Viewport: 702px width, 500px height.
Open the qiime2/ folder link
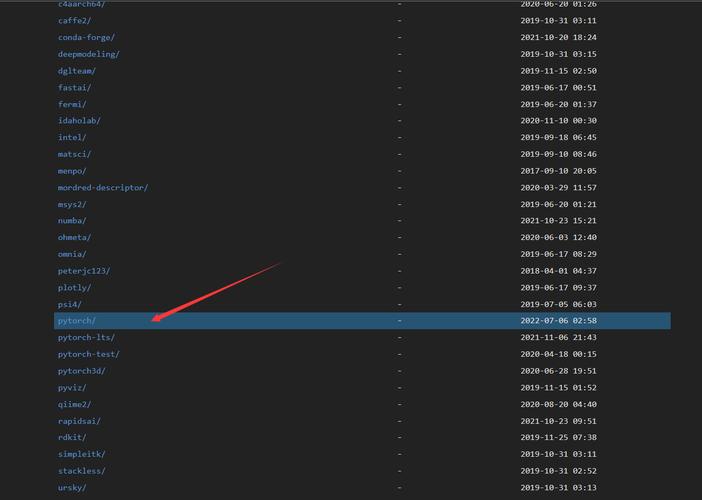(x=74, y=405)
